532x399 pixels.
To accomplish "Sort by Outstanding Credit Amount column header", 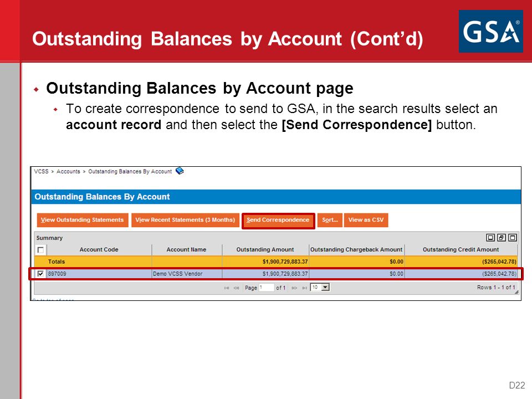I will (461, 249).
